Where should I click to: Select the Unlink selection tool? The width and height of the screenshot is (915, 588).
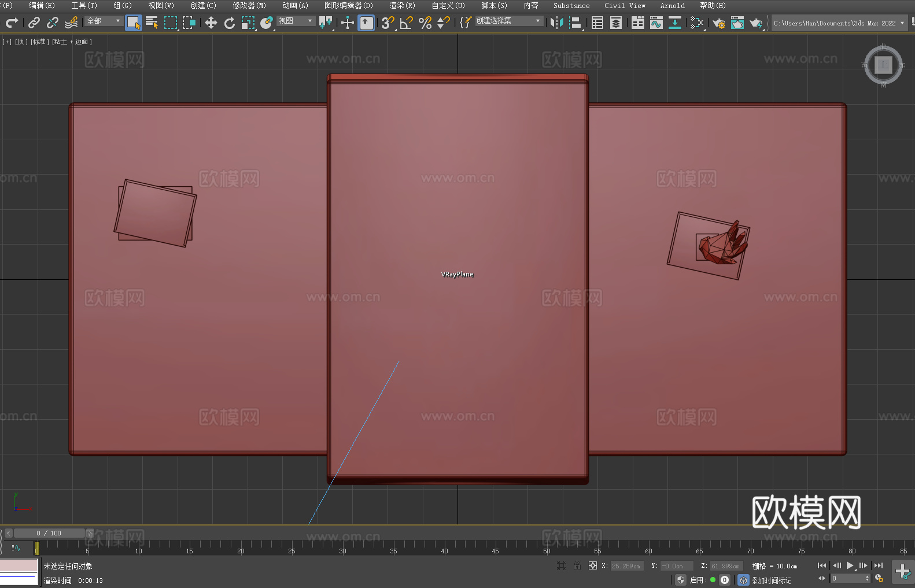[53, 23]
